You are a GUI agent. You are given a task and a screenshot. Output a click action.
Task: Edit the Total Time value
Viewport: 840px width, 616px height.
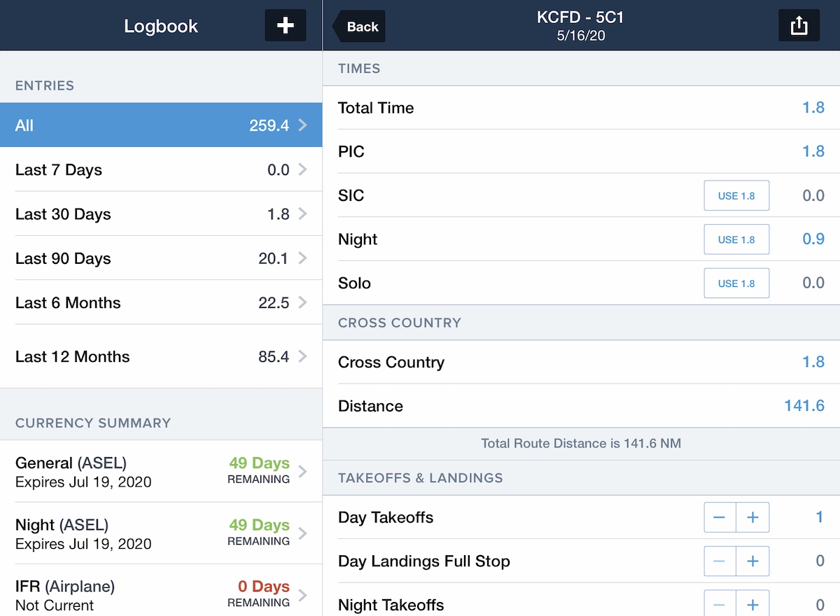(813, 108)
